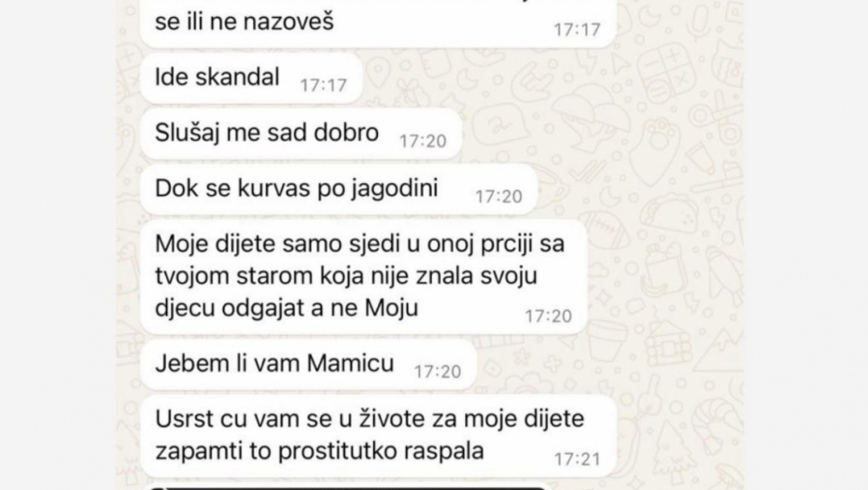Image resolution: width=868 pixels, height=490 pixels.
Task: Tap the 'Slušaj me sad dobro' message
Action: tap(301, 134)
